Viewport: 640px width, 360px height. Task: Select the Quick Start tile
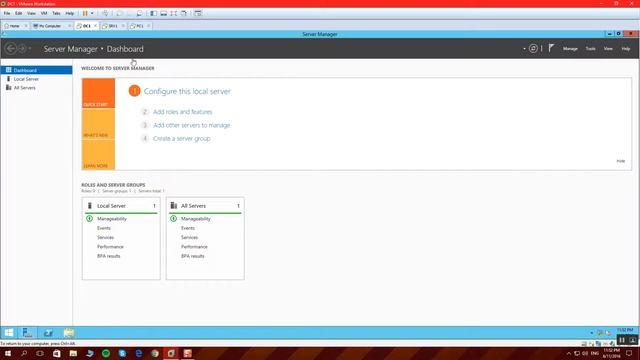98,93
